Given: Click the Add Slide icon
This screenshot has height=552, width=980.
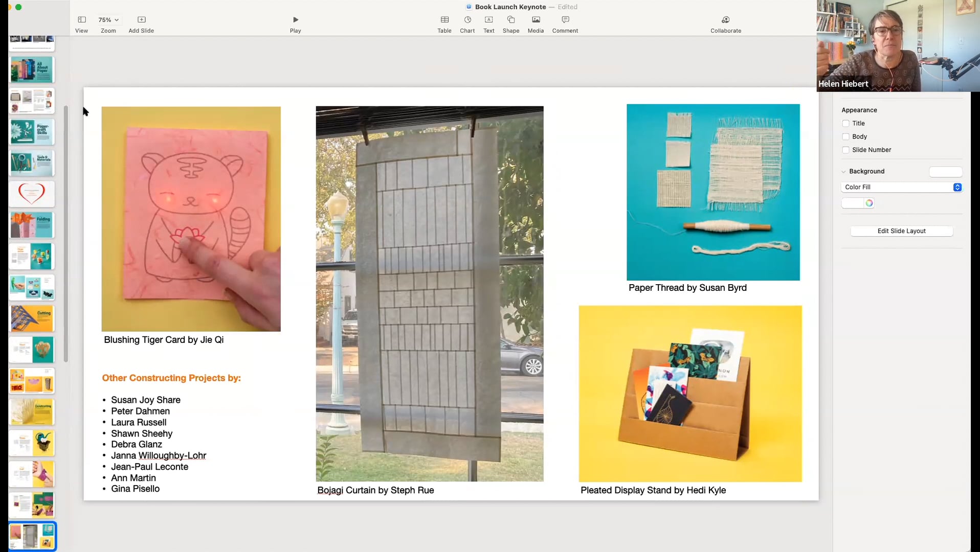Looking at the screenshot, I should pyautogui.click(x=142, y=19).
